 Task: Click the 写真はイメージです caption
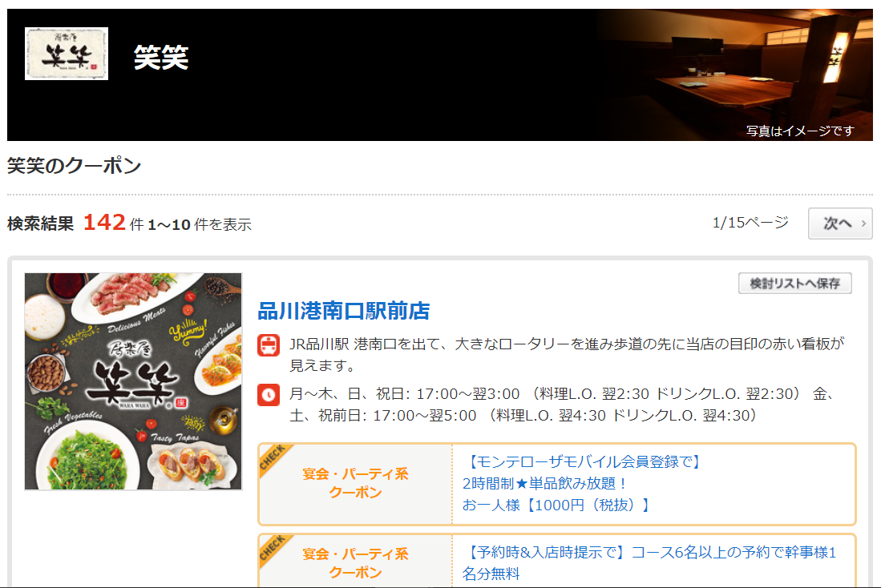800,131
